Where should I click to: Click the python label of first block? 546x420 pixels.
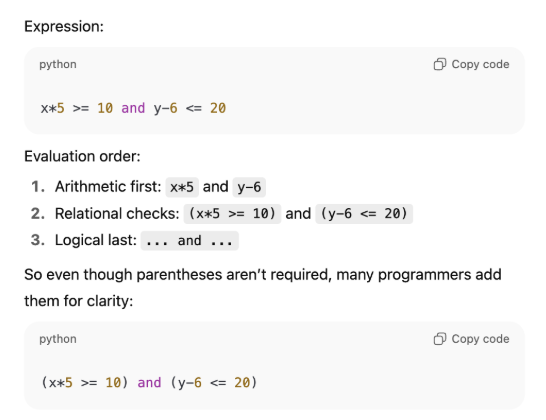58,65
